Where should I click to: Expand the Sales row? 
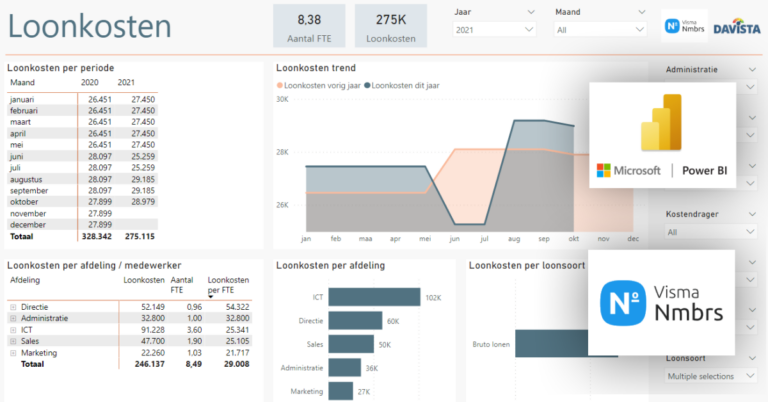13,341
